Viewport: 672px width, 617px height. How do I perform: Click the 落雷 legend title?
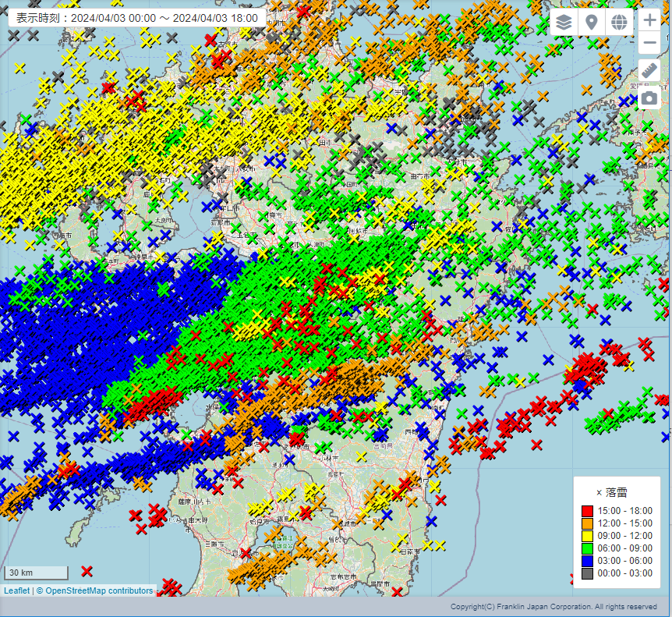tap(617, 492)
